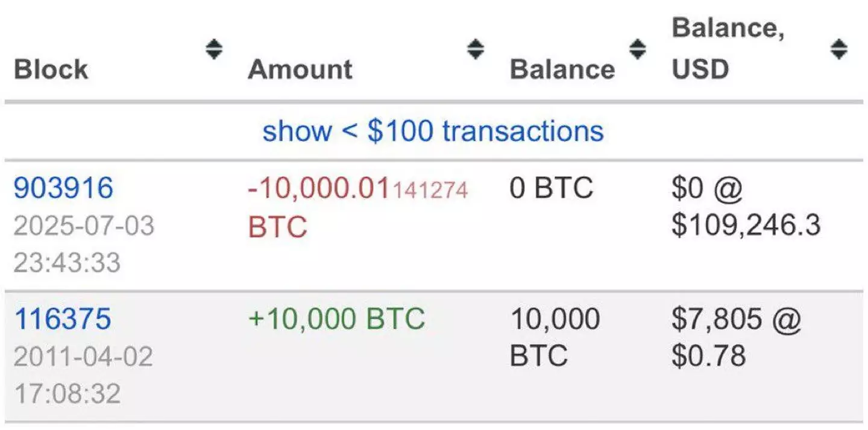
Task: Open block 116375 details
Action: pos(63,320)
